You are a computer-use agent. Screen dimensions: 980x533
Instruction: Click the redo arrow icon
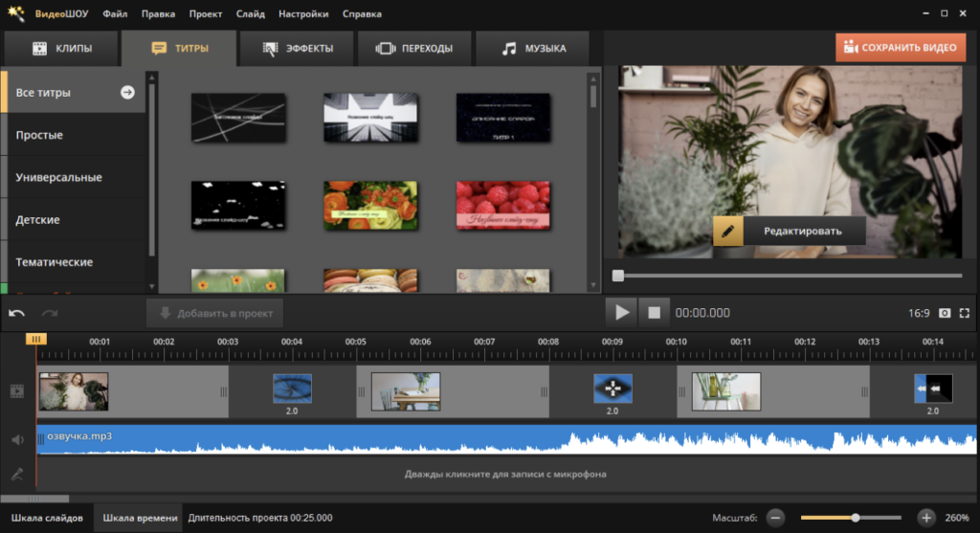pos(49,313)
